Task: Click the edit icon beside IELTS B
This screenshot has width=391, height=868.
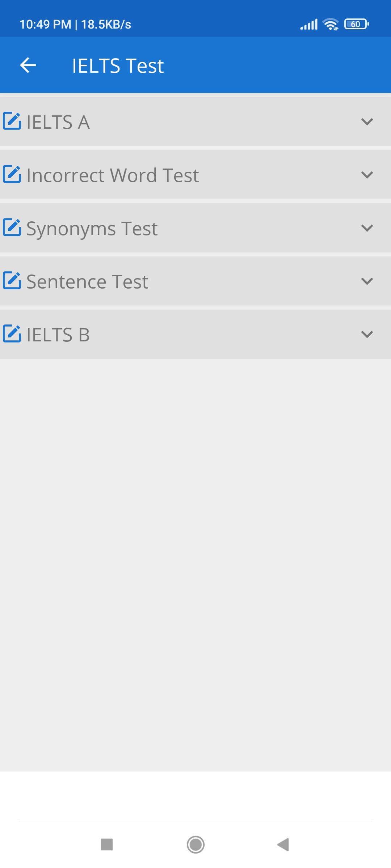Action: (x=12, y=334)
